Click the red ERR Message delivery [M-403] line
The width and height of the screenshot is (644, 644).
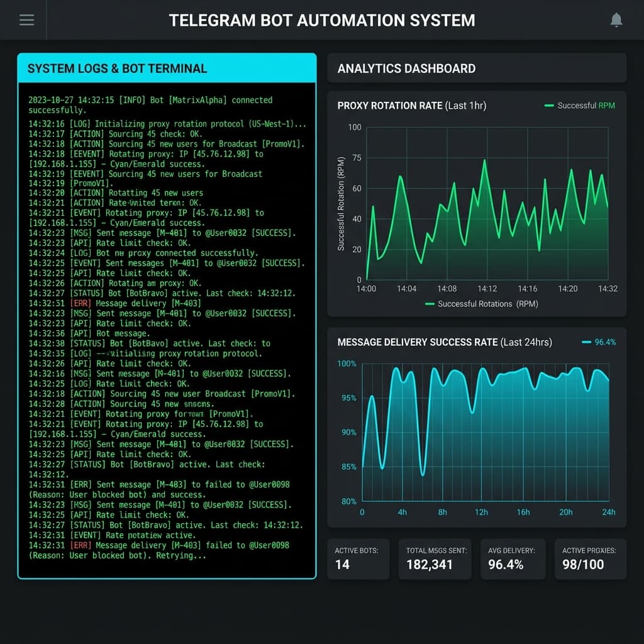pos(114,304)
